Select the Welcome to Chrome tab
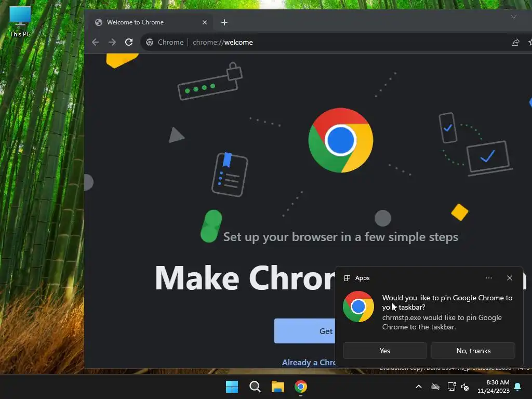 pyautogui.click(x=151, y=22)
